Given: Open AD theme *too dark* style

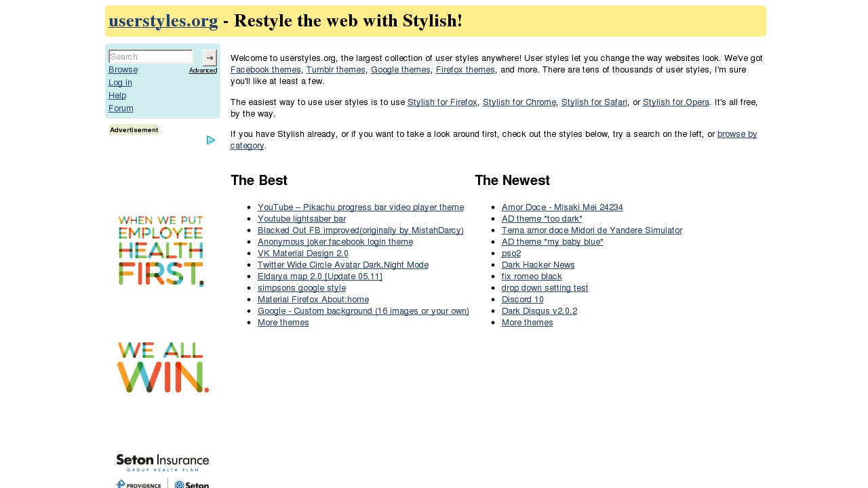Looking at the screenshot, I should pos(542,219).
